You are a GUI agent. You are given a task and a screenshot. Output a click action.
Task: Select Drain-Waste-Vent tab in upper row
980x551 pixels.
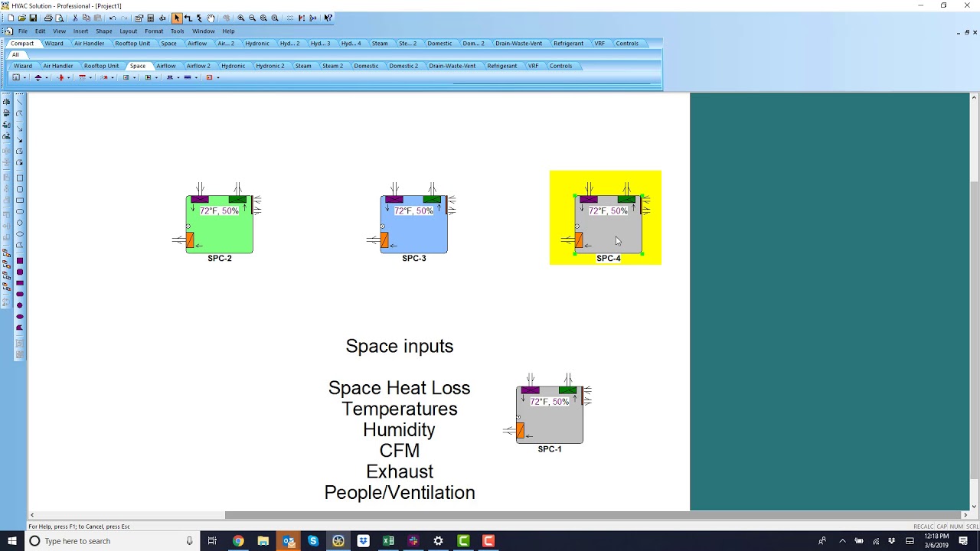point(518,44)
